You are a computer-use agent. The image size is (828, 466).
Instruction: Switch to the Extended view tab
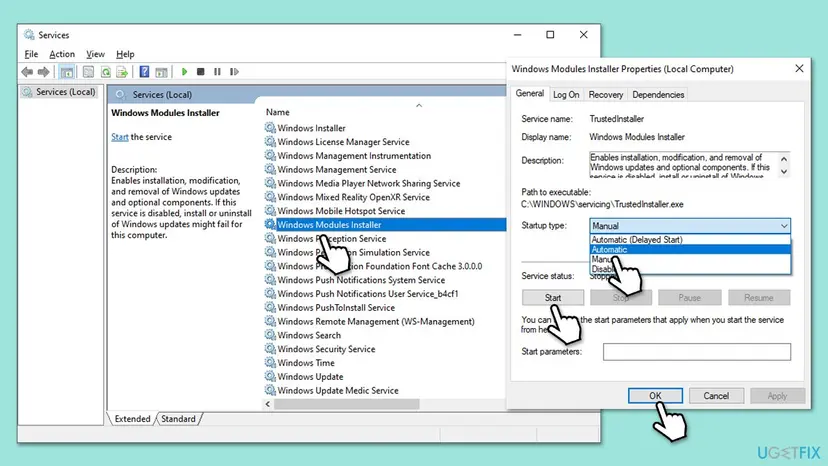(132, 418)
